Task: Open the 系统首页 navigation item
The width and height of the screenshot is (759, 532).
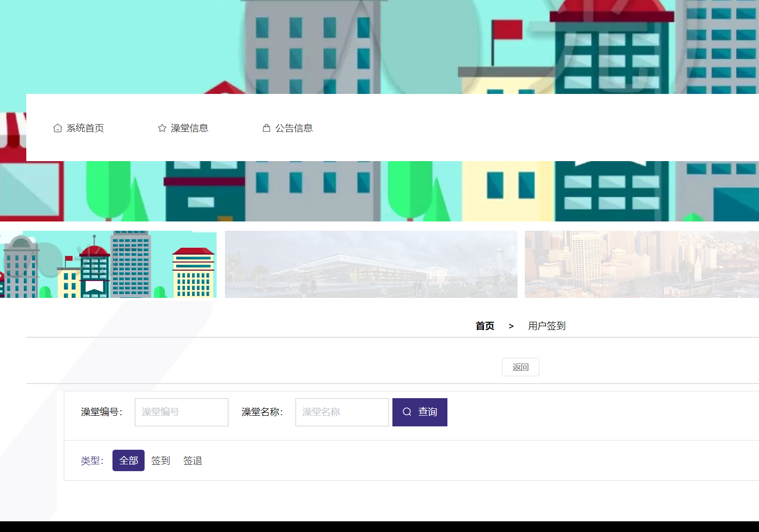Action: tap(86, 128)
